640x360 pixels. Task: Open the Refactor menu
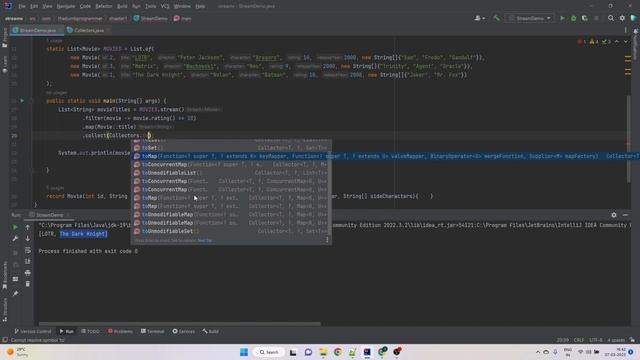click(104, 6)
